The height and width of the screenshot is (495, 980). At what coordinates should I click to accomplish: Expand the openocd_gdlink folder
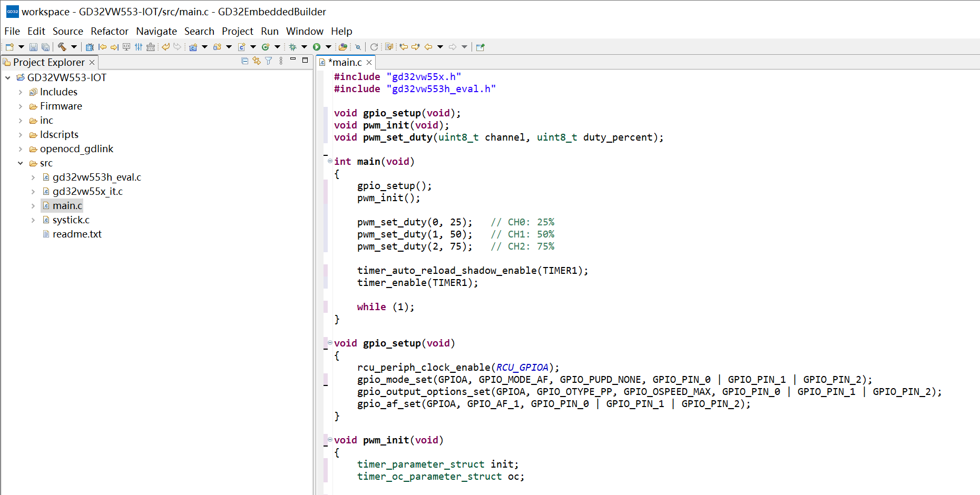(x=21, y=148)
